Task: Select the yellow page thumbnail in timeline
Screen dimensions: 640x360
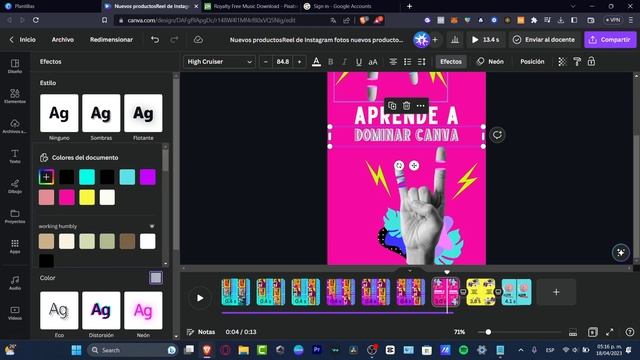Action: 481,292
